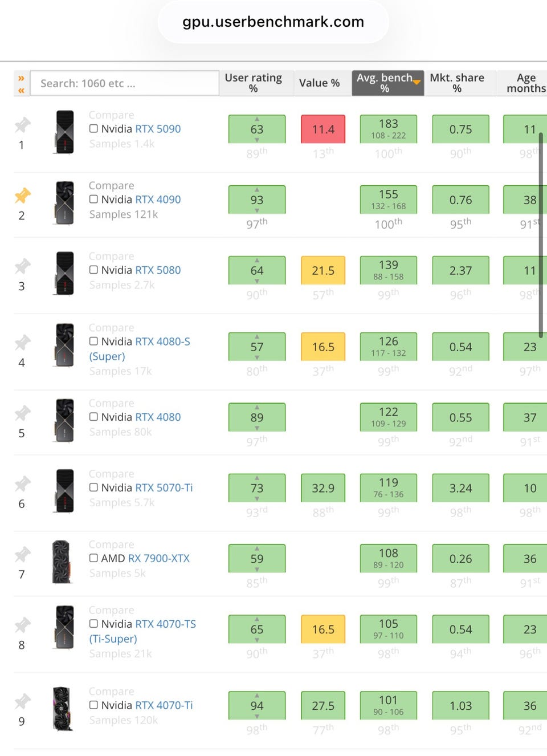Click down arrow under RTX 4070-Ti rating 94
Screen dimensions: 547x756
(257, 716)
